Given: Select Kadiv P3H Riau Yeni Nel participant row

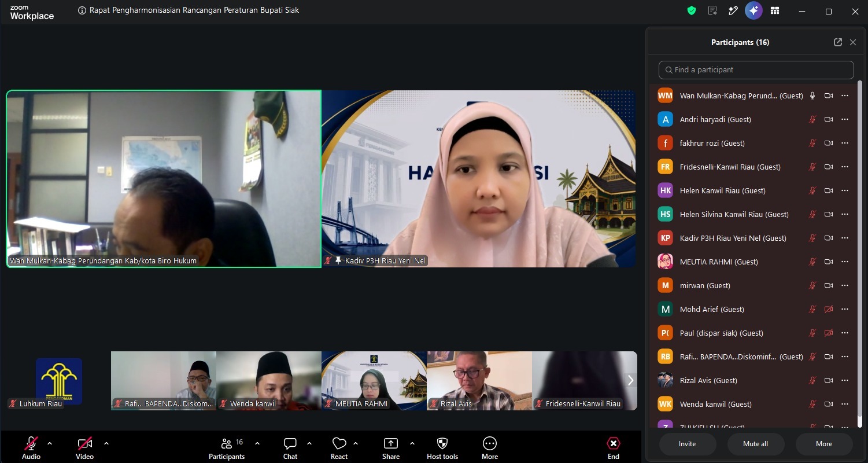Looking at the screenshot, I should (x=754, y=238).
